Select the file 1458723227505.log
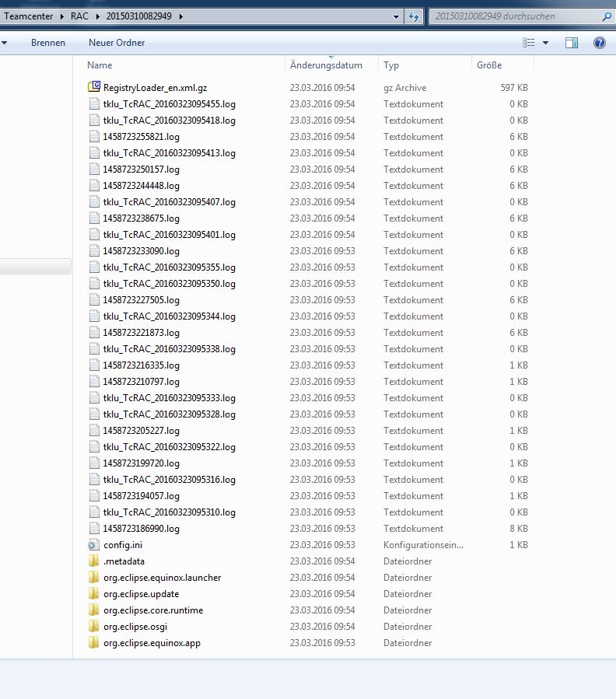Screen dimensions: 616x699 [x=142, y=299]
